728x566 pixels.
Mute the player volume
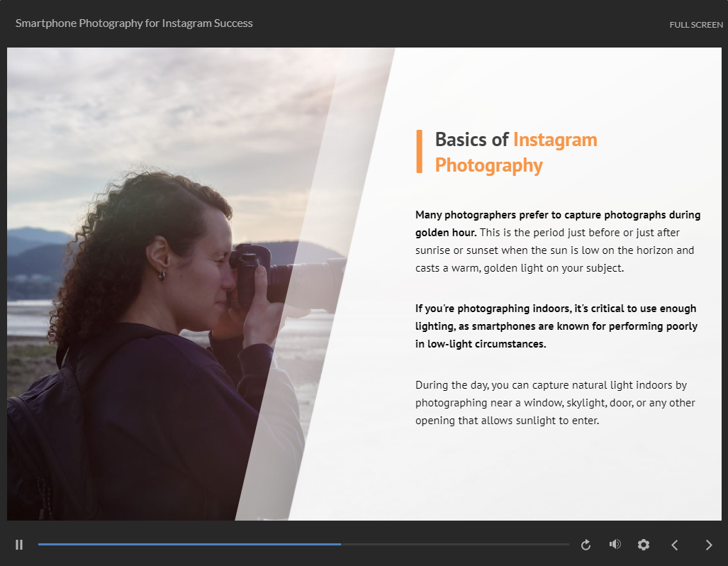(615, 544)
